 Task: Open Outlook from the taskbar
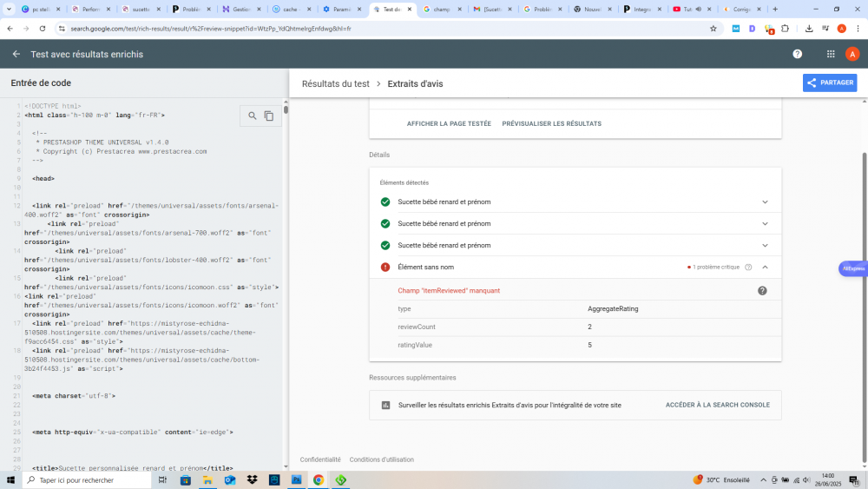pos(230,480)
